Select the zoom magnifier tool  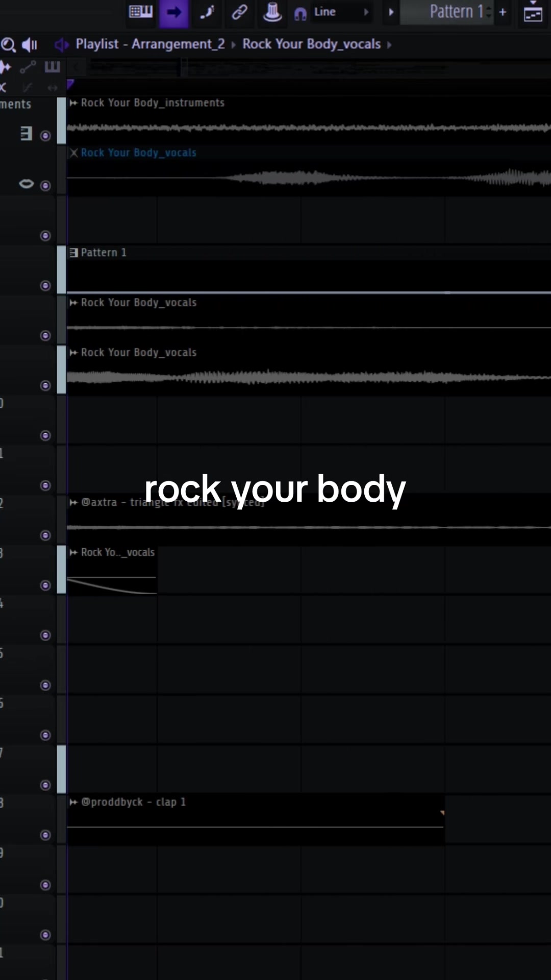tap(8, 45)
